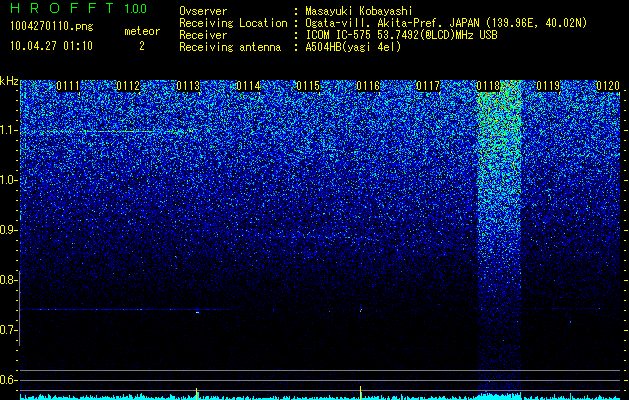Click the HROFFT 1.0.0 title text
The width and height of the screenshot is (629, 400).
click(79, 8)
